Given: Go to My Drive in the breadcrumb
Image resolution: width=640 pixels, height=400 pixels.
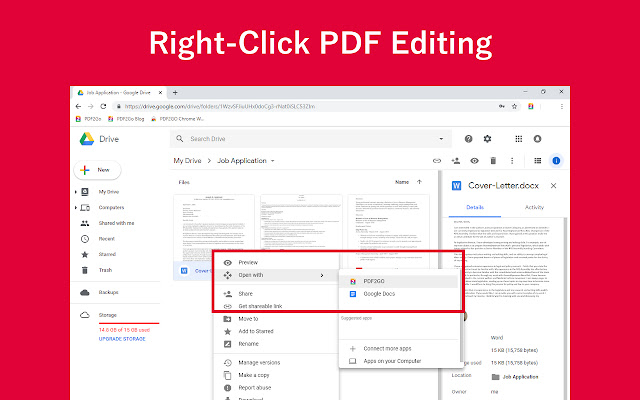Looking at the screenshot, I should point(187,161).
